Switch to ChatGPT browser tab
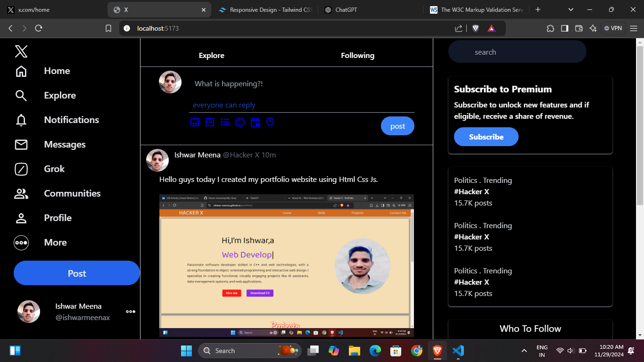 pyautogui.click(x=370, y=9)
